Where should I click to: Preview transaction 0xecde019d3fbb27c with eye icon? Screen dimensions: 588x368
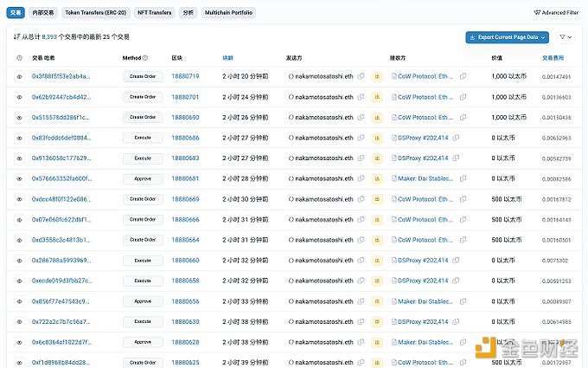[x=20, y=281]
